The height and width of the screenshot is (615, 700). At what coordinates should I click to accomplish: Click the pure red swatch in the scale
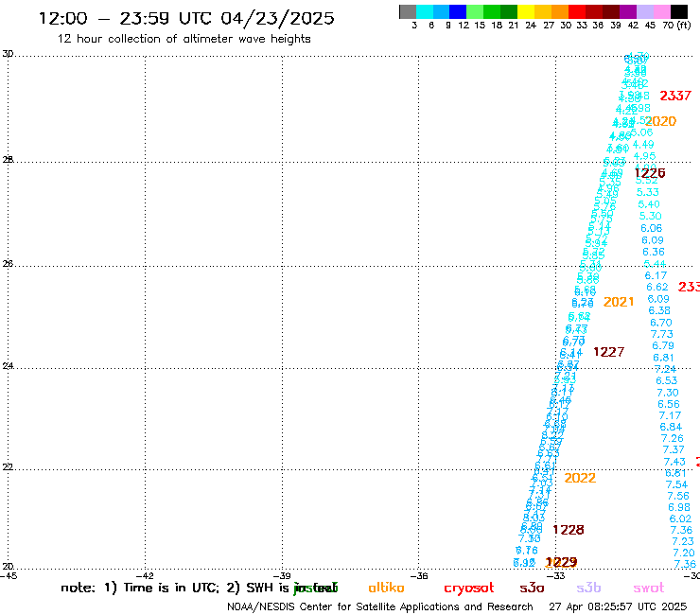[577, 11]
